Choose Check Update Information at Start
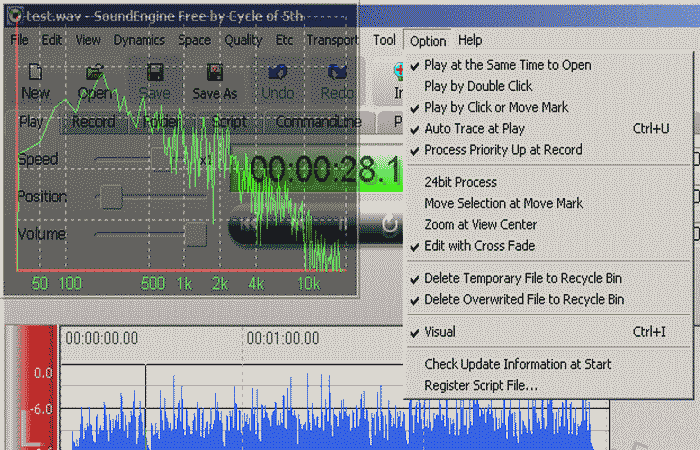This screenshot has height=450, width=700. pos(517,364)
